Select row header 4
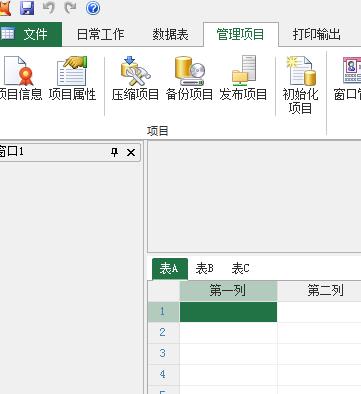The image size is (361, 394). tap(164, 375)
